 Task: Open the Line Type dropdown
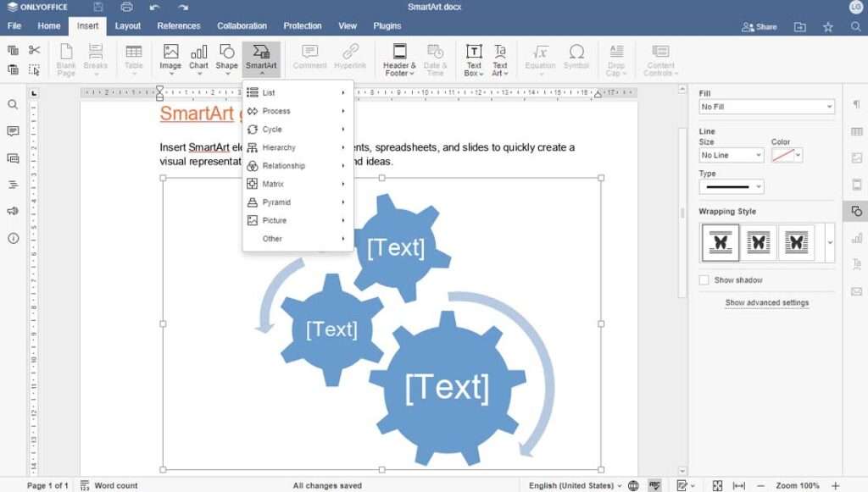coord(732,187)
